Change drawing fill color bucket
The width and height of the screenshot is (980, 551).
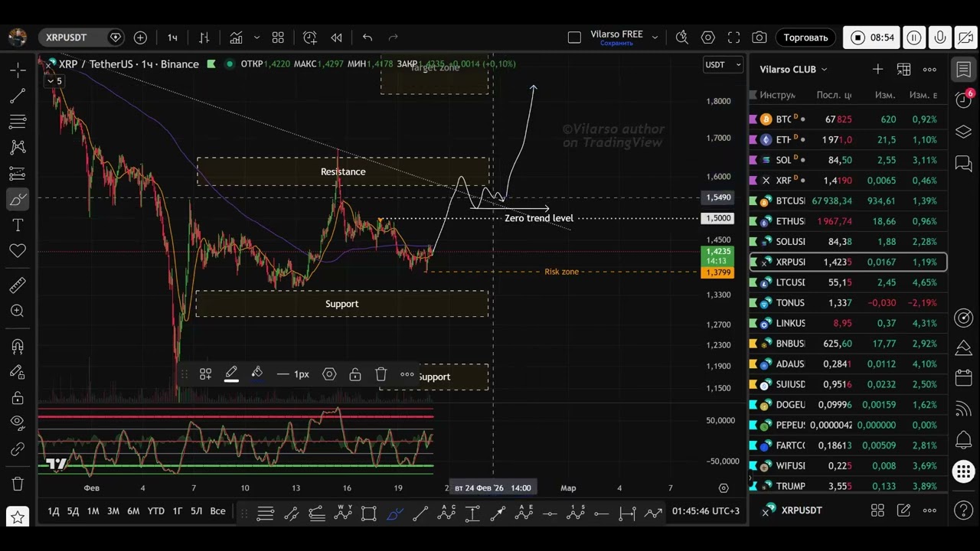[257, 373]
